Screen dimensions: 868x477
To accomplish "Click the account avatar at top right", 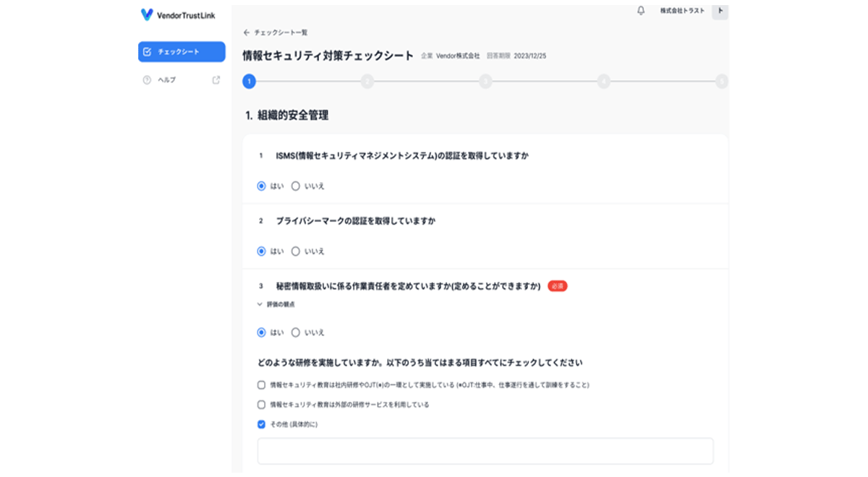I will click(x=719, y=12).
